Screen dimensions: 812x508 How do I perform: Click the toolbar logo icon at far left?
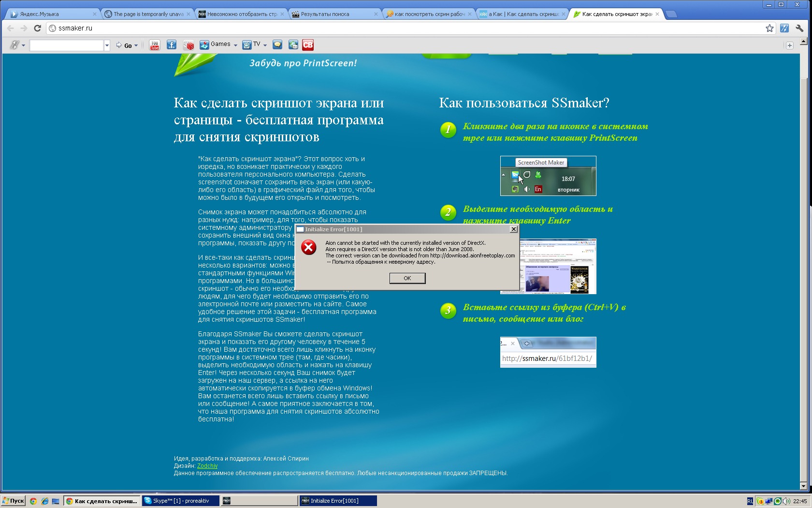(x=14, y=45)
